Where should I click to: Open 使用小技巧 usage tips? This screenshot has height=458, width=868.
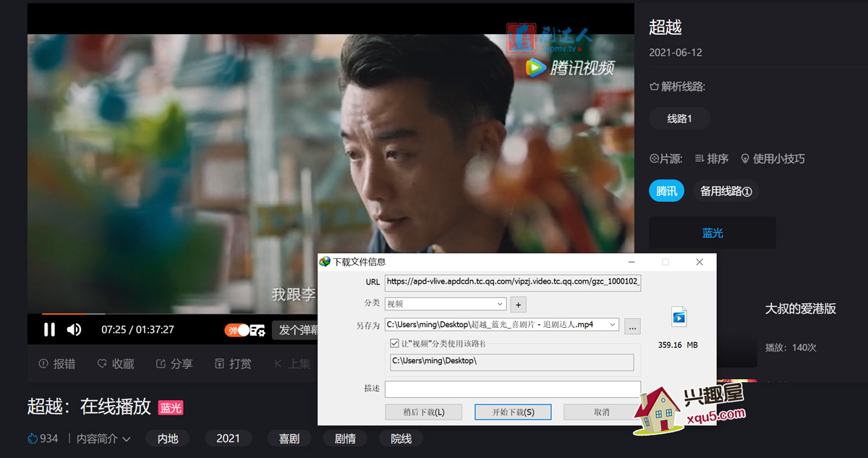[x=773, y=158]
